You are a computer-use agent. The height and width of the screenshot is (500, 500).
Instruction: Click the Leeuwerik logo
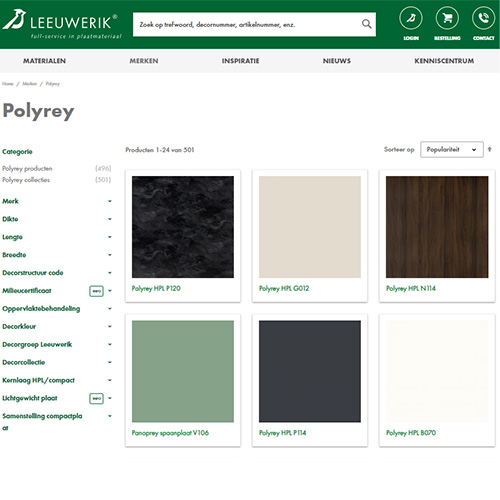coord(62,24)
